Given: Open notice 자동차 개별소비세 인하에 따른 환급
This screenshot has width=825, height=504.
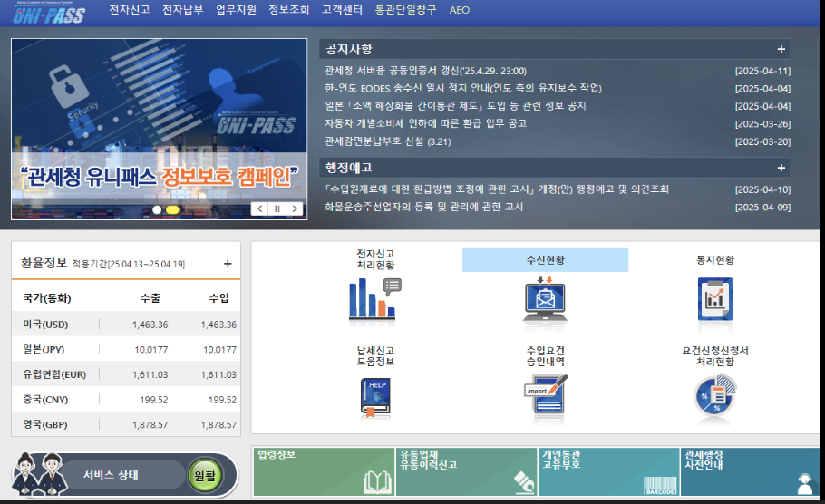Looking at the screenshot, I should pos(425,123).
